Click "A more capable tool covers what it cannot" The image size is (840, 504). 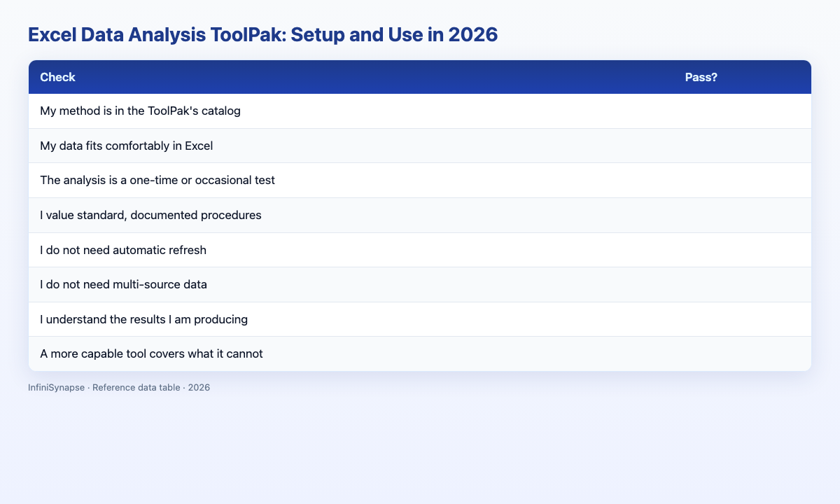[420, 353]
